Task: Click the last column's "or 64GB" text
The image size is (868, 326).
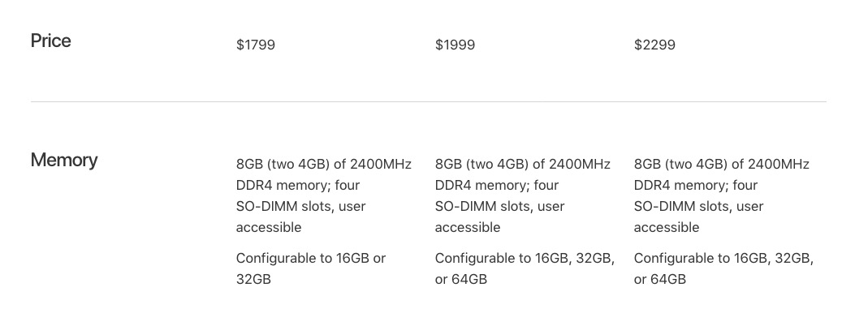Action: coord(660,279)
